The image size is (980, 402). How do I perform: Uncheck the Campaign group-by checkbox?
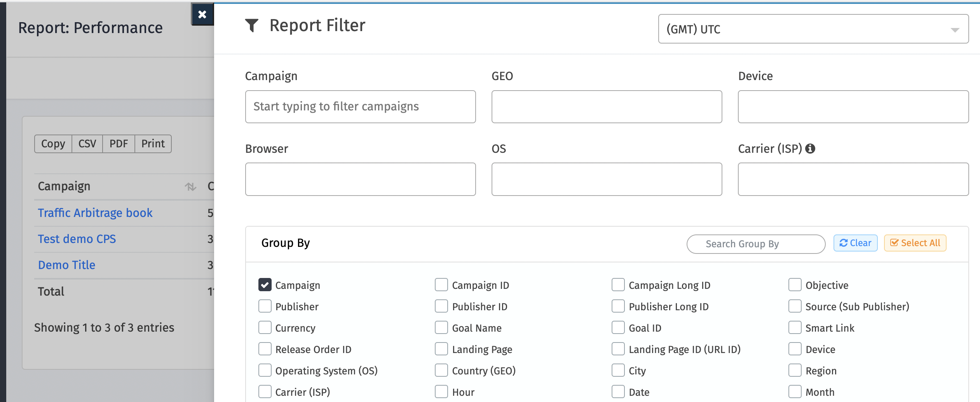265,285
